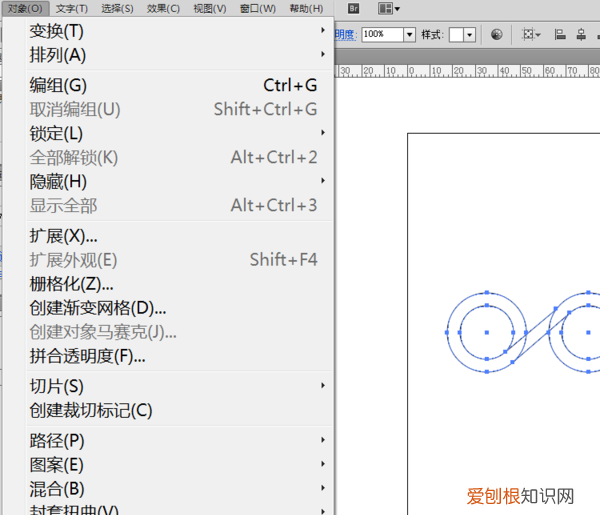Click the style preview swatch
Viewport: 600px width, 515px height.
(x=457, y=34)
